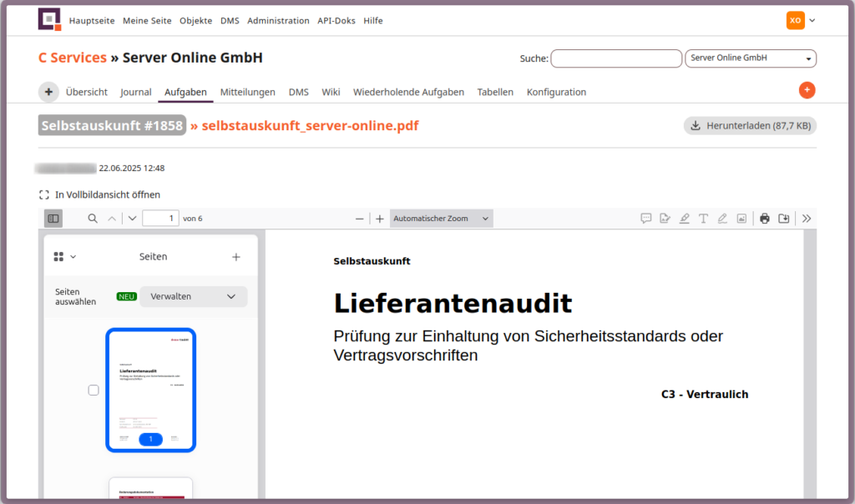Open the sidebar view selector grid icon
The width and height of the screenshot is (855, 504).
[x=65, y=257]
